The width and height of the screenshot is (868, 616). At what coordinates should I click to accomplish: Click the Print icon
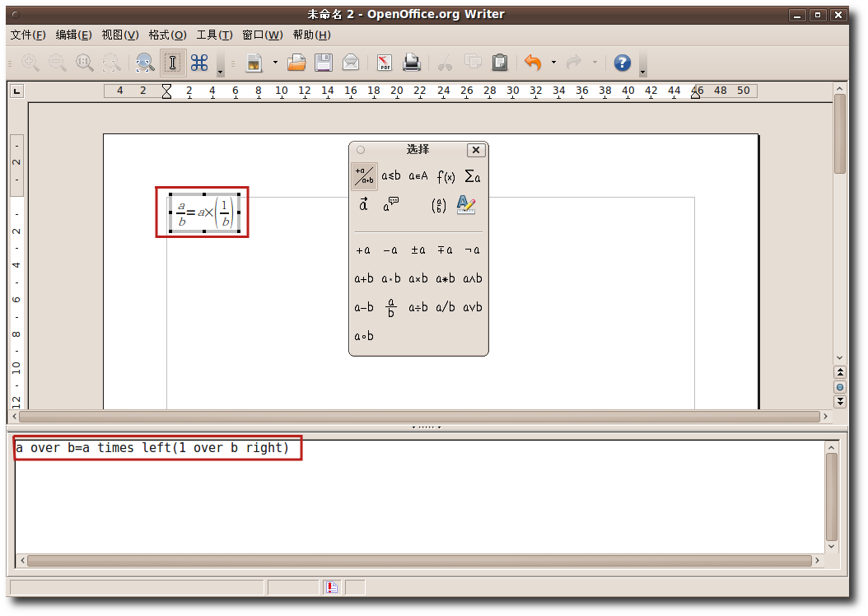(411, 63)
